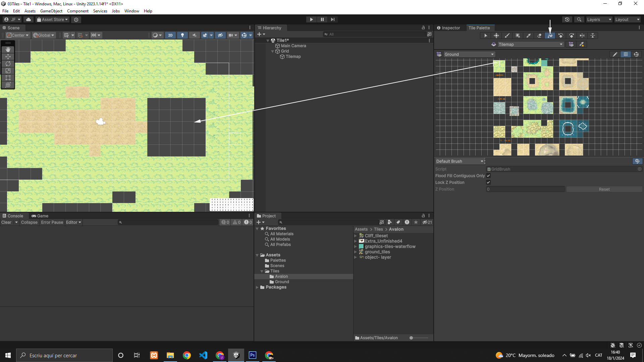This screenshot has height=362, width=644.
Task: Click the Flip X tile tool
Action: pyautogui.click(x=582, y=36)
